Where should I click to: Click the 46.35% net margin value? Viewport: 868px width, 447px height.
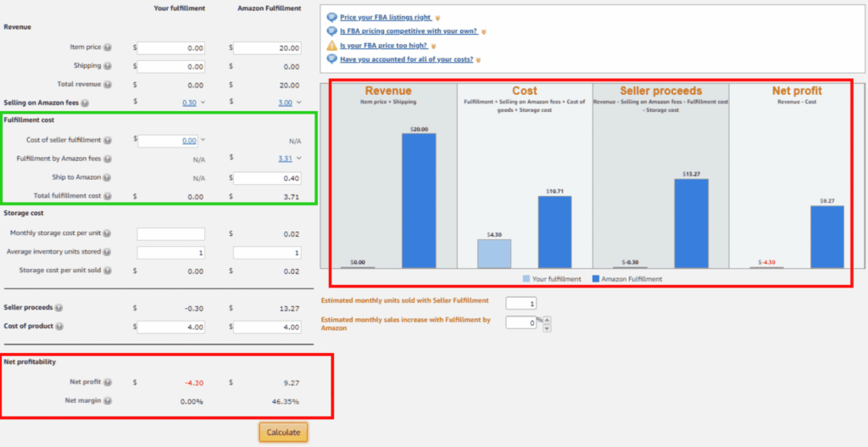(x=287, y=401)
